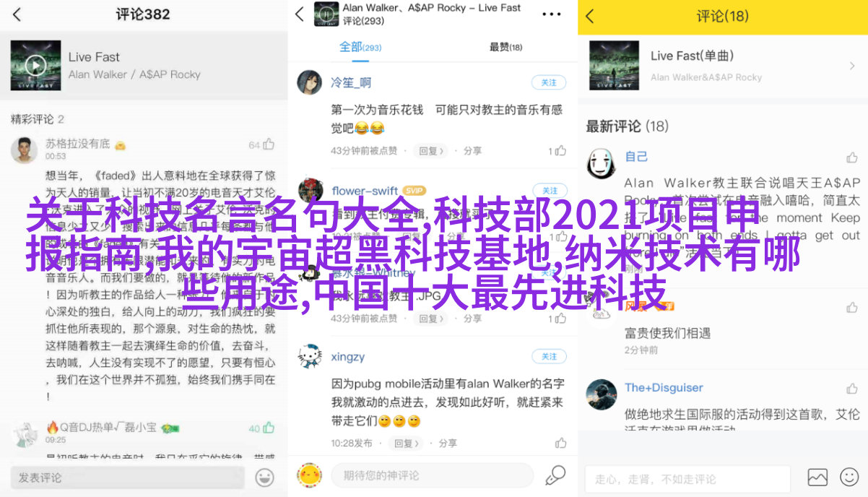Open the image picker in the right comment bar
Viewport: 868px width, 497px height.
click(817, 477)
